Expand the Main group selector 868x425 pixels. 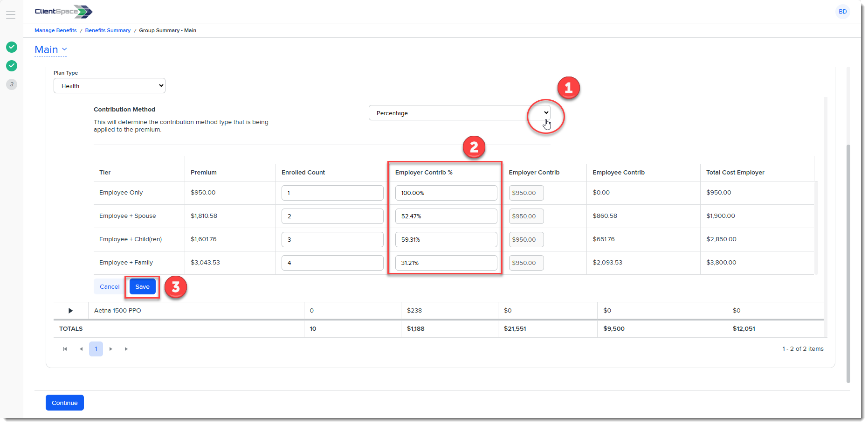pyautogui.click(x=51, y=49)
